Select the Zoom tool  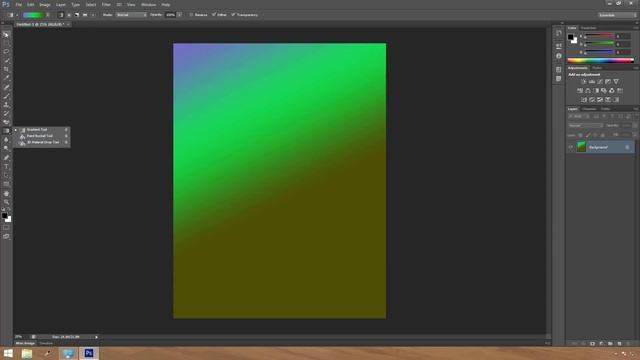(x=6, y=202)
